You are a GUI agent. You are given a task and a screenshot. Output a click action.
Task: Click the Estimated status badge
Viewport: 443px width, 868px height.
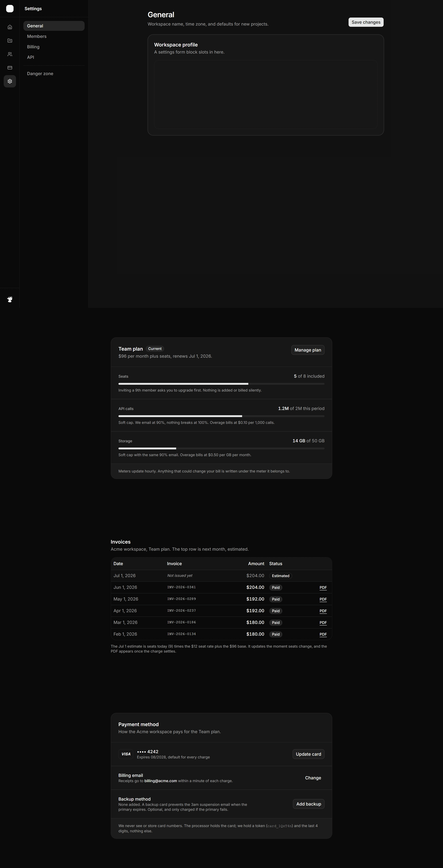(x=281, y=576)
